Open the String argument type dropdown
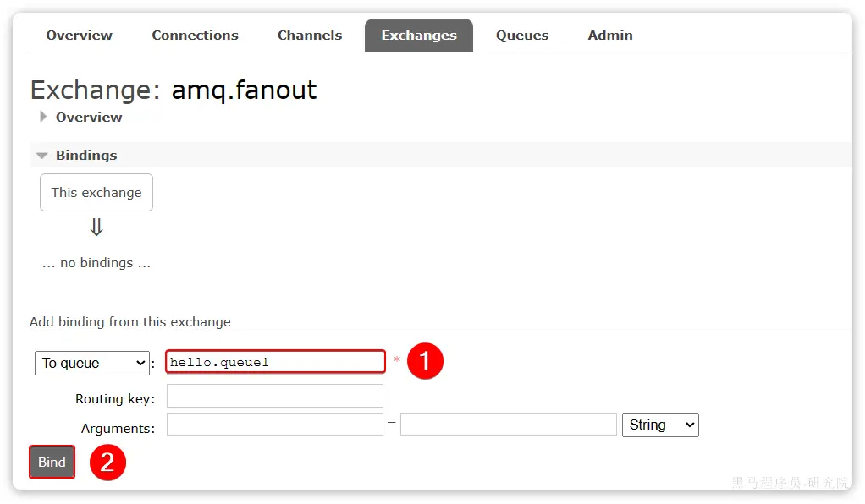 point(660,425)
